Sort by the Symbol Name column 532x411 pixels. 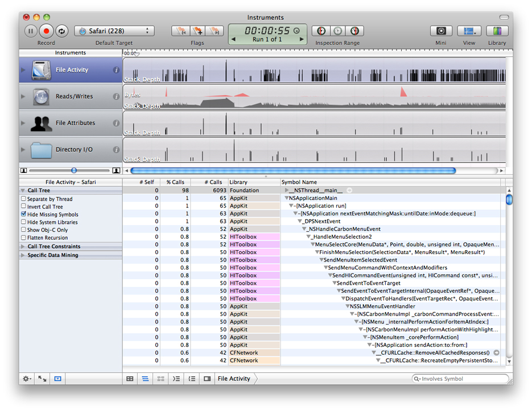[x=390, y=182]
